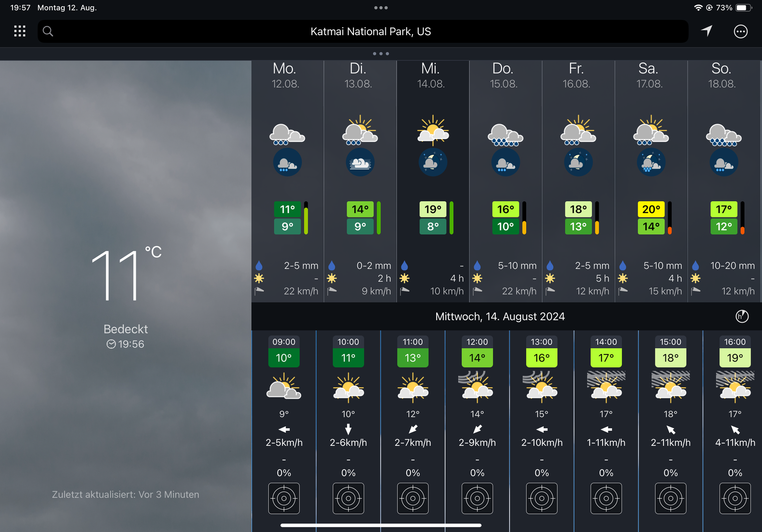Screen dimensions: 762x532
Task: Click Wednesday's 8° low temperature badge
Action: tap(433, 227)
